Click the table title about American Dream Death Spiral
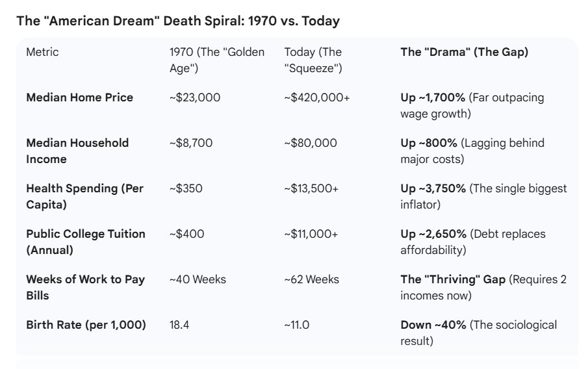 178,21
